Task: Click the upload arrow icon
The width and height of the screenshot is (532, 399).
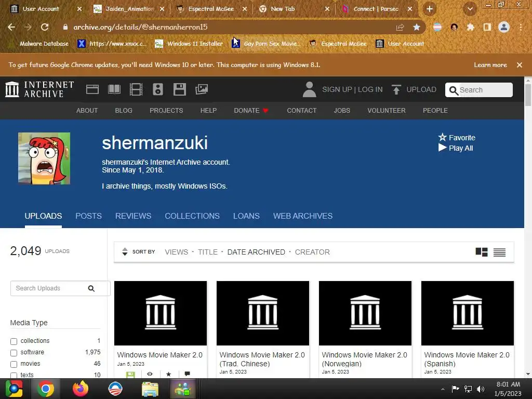Action: pos(396,89)
